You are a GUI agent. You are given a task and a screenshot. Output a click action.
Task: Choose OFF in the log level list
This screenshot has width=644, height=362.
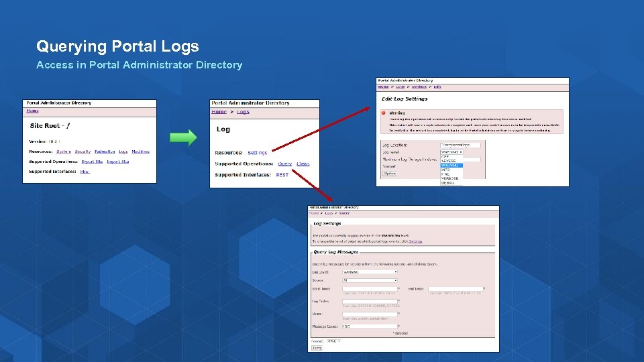point(451,157)
